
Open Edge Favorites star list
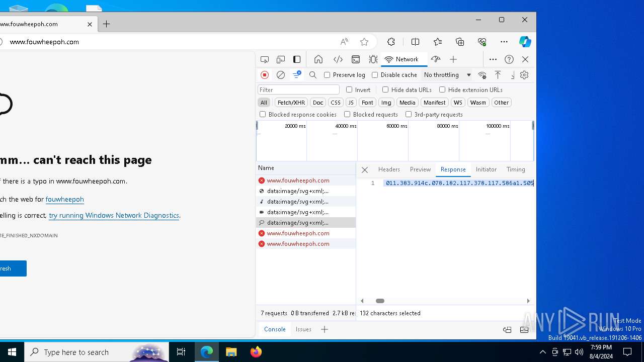point(438,42)
